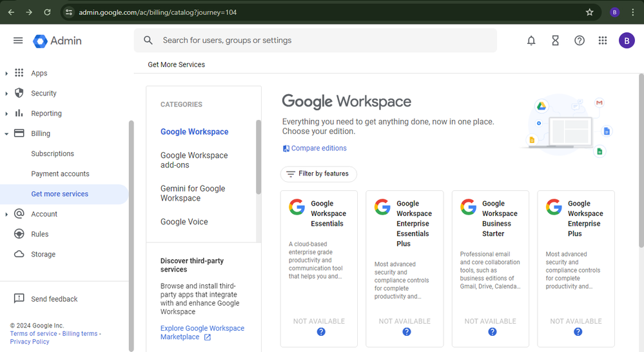Click the browser back arrow
The height and width of the screenshot is (352, 644).
[x=11, y=12]
